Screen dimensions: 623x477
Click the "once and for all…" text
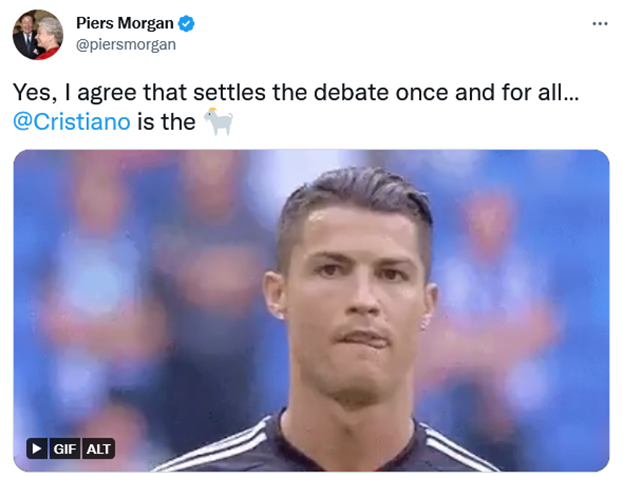point(487,92)
